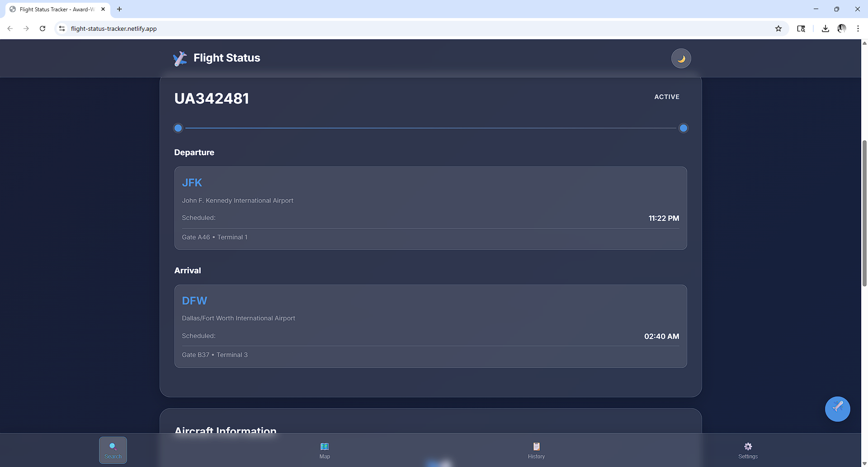Close the Flight Status Tracker tab
The width and height of the screenshot is (868, 467).
(103, 9)
